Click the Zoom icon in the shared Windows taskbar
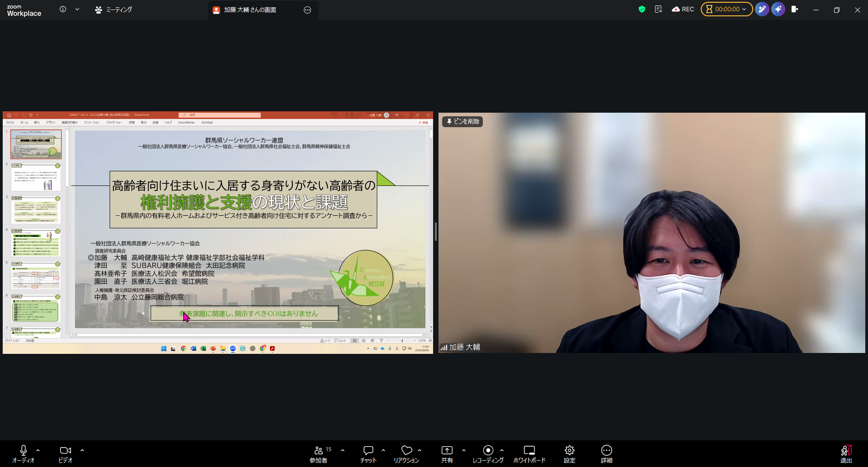Image resolution: width=868 pixels, height=467 pixels. click(x=233, y=348)
